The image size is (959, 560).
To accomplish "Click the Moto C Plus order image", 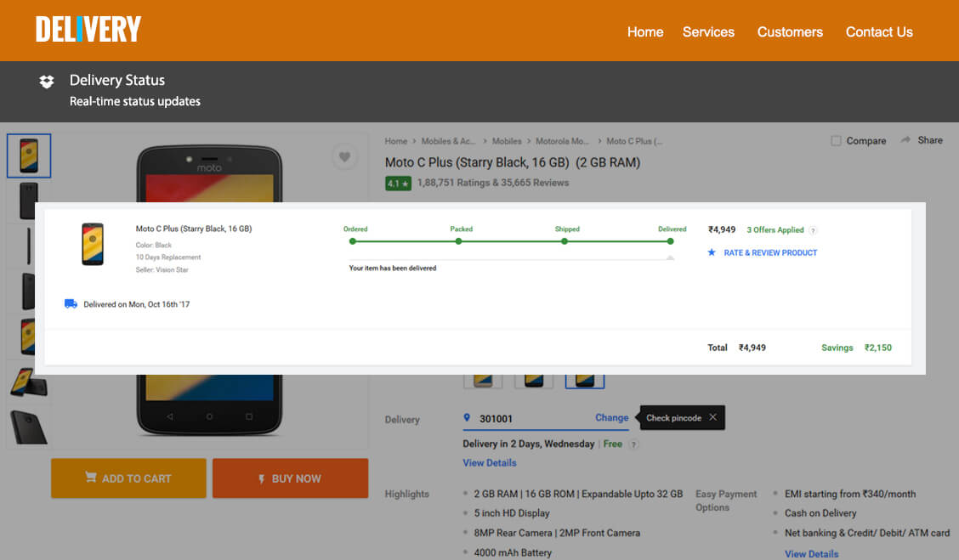I will point(93,244).
